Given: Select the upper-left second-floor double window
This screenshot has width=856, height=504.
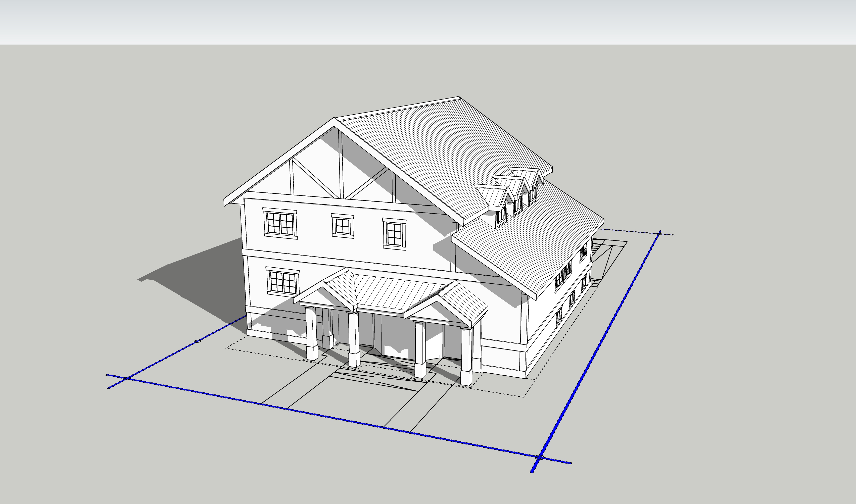Looking at the screenshot, I should [280, 223].
